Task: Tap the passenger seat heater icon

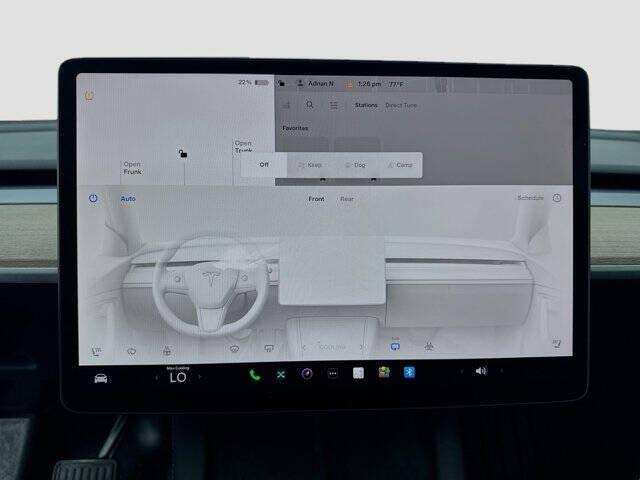Action: [x=557, y=344]
